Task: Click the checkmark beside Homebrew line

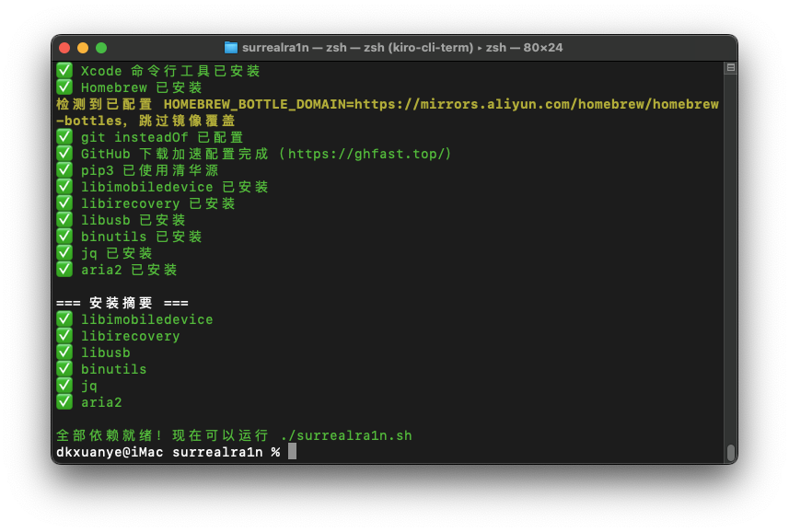Action: tap(64, 87)
